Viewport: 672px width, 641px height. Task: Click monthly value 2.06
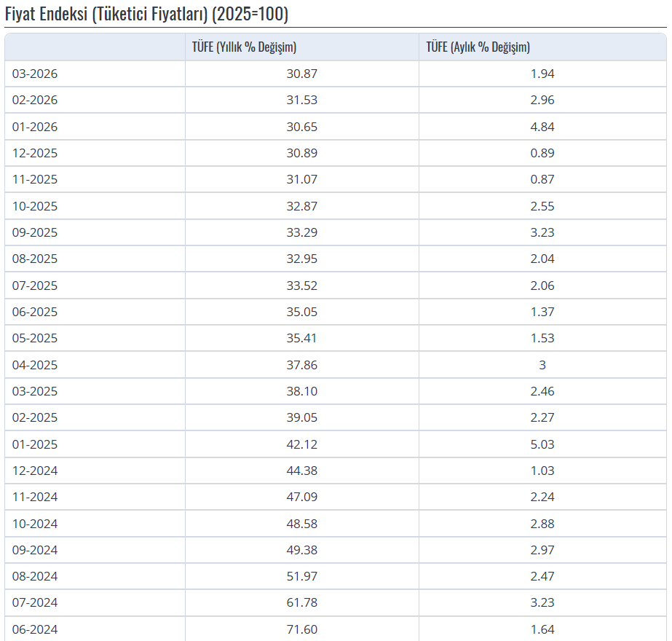click(x=542, y=286)
